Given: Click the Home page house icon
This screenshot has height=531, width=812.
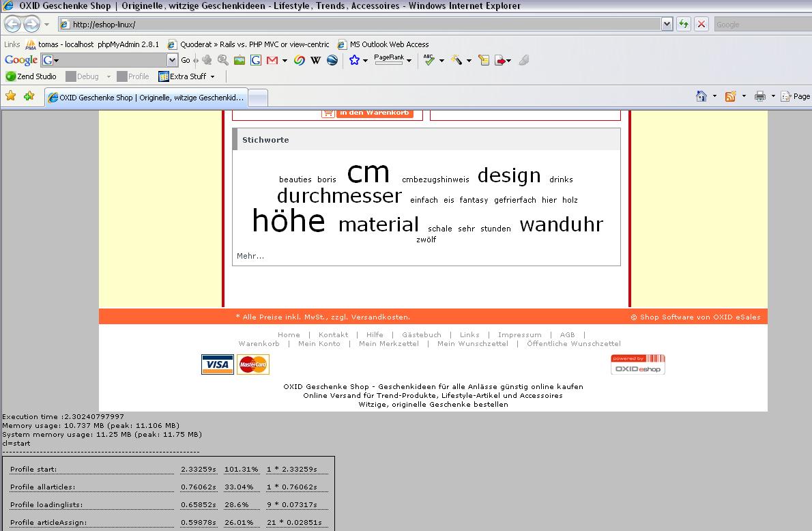Looking at the screenshot, I should click(701, 96).
